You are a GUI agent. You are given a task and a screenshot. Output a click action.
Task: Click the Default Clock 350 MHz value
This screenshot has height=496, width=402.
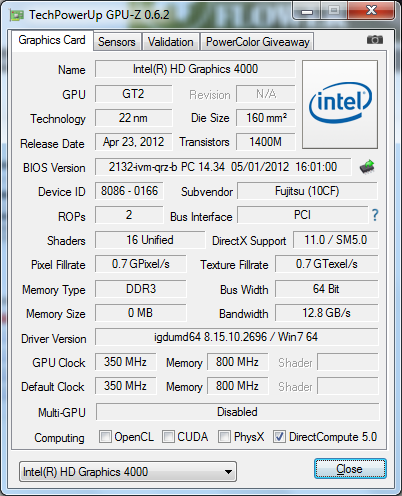click(125, 386)
